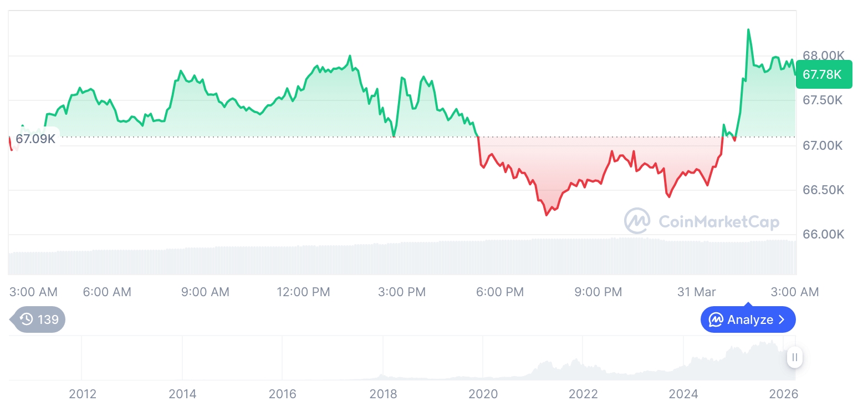The width and height of the screenshot is (868, 406).
Task: Jump to 2024 on the overview timeline
Action: tap(683, 394)
